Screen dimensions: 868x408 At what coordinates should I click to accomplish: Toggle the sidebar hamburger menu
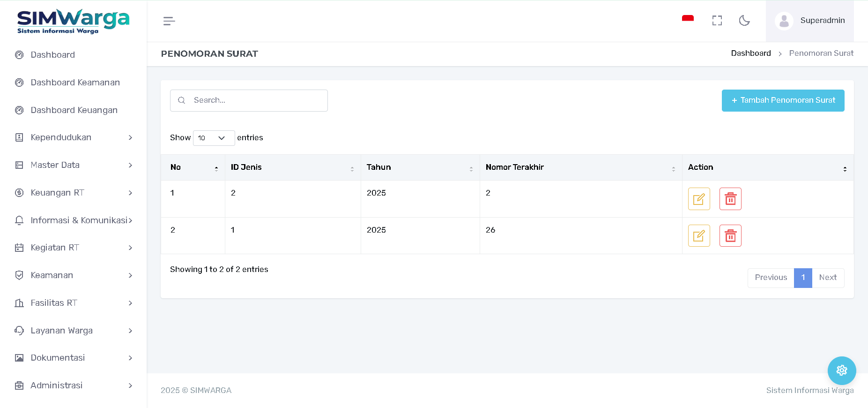[x=169, y=21]
